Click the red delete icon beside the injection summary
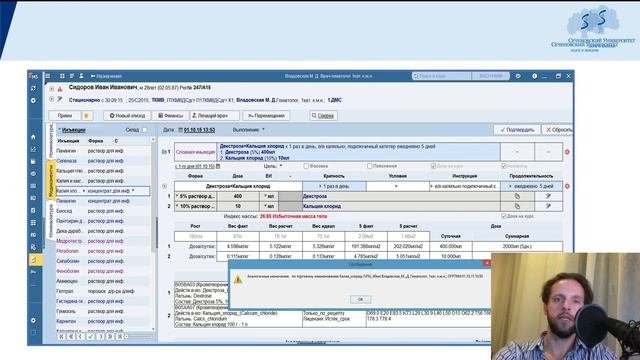This screenshot has height=360, width=640. 567,152
